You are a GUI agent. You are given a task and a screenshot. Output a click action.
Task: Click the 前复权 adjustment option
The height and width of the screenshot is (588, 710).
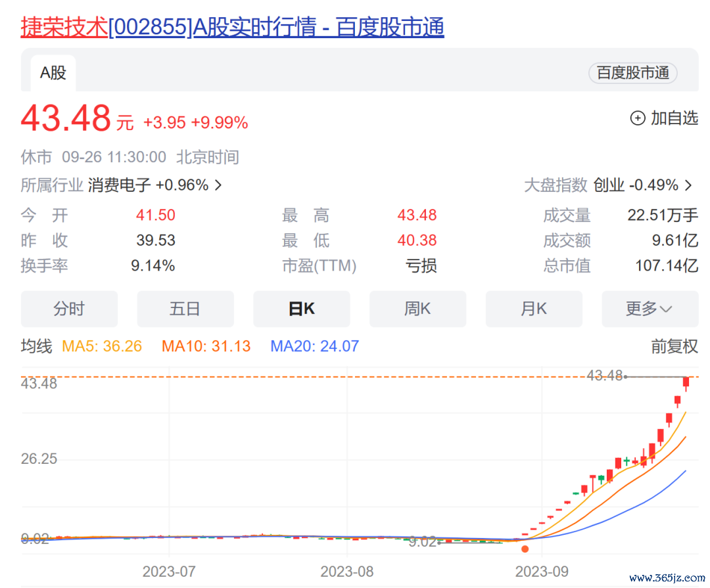click(x=674, y=346)
